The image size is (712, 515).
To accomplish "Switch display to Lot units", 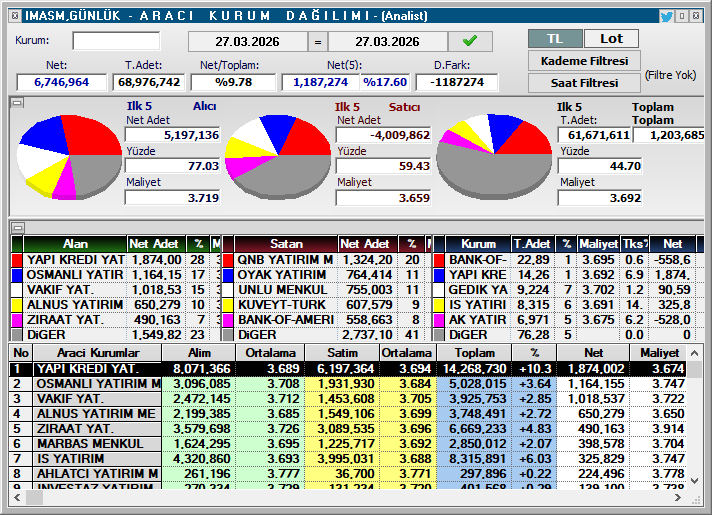I will (611, 39).
